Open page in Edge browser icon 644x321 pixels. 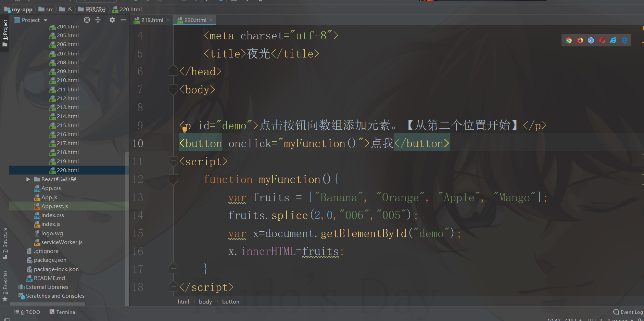point(624,40)
